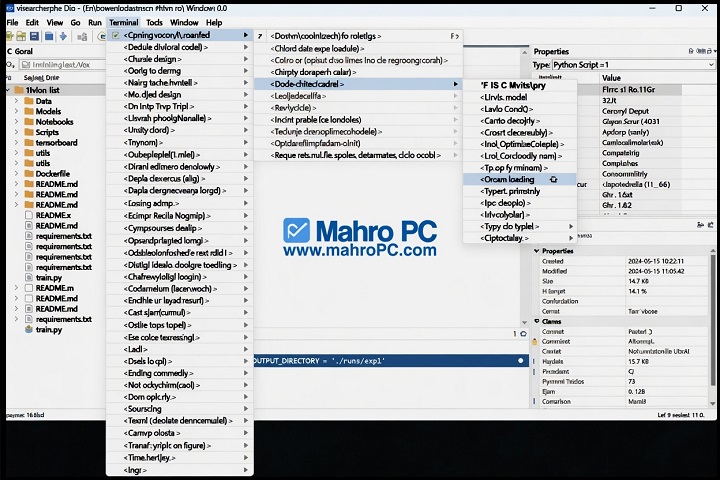Click the Dockerfile folder icon

pyautogui.click(x=29, y=174)
